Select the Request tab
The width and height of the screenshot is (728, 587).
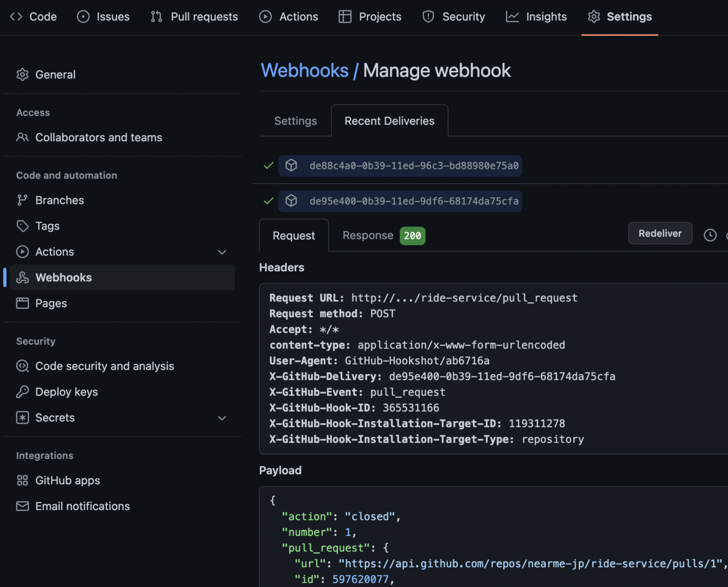tap(294, 236)
